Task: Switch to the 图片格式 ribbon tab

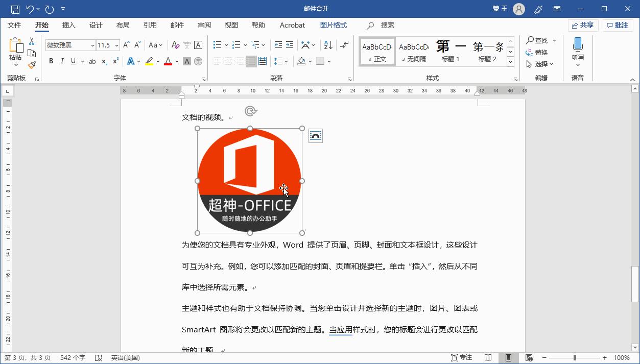Action: tap(333, 25)
